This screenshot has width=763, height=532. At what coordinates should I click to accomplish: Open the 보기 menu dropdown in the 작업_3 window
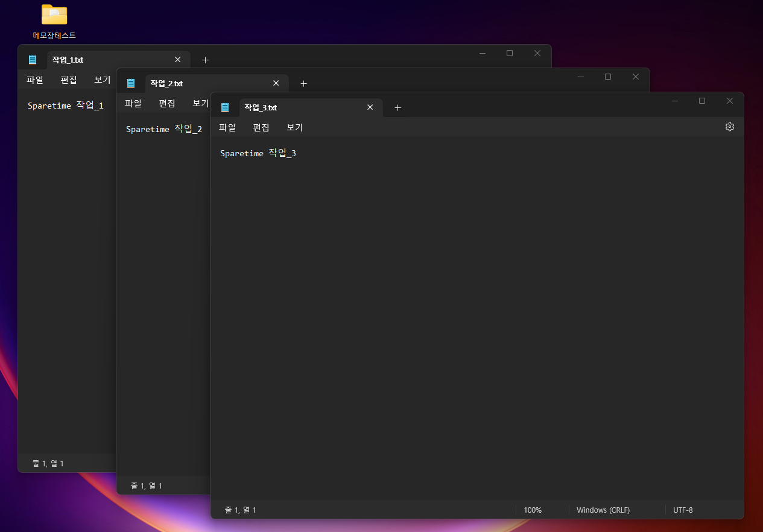click(294, 127)
